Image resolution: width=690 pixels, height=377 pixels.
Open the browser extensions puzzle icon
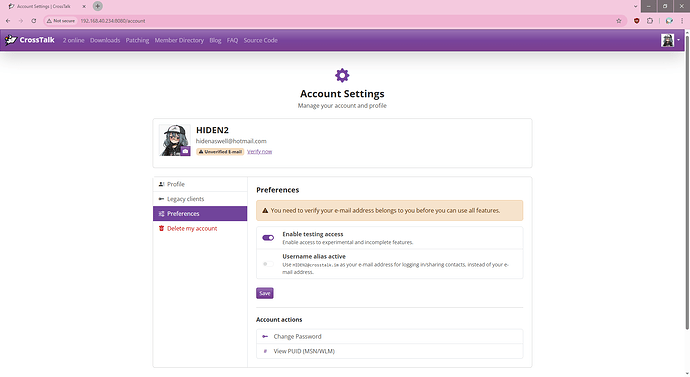[650, 21]
